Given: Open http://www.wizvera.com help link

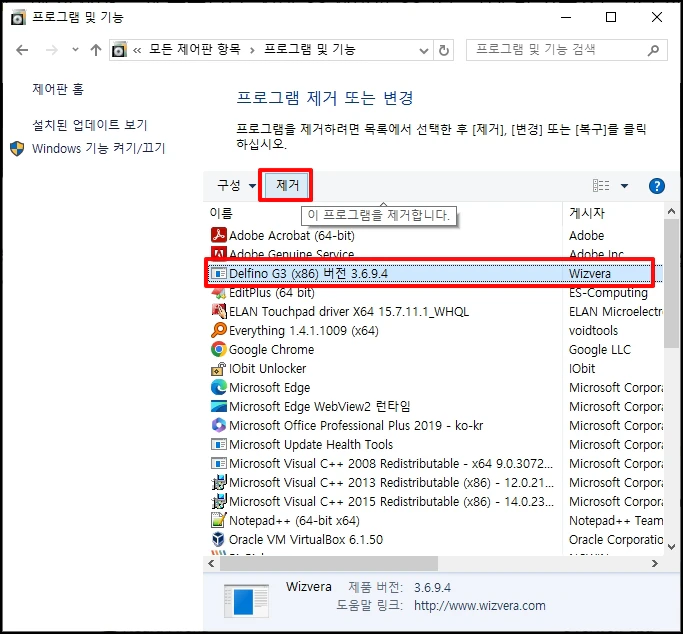Looking at the screenshot, I should [x=480, y=606].
